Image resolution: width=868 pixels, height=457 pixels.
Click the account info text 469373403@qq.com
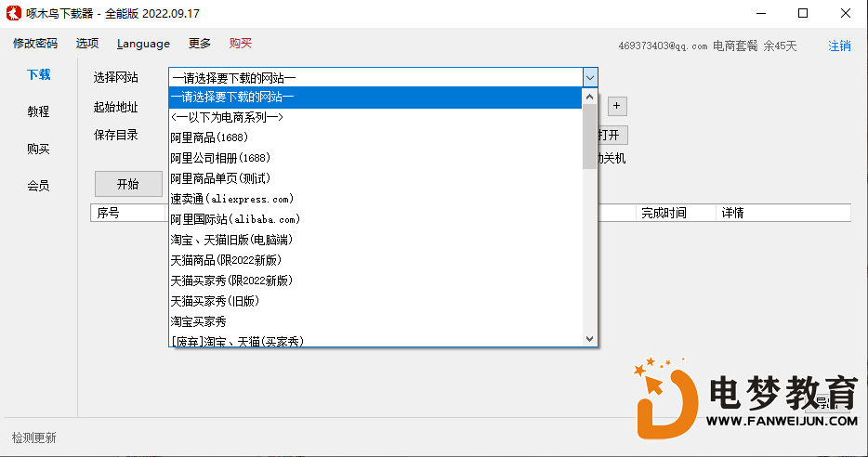pos(663,46)
